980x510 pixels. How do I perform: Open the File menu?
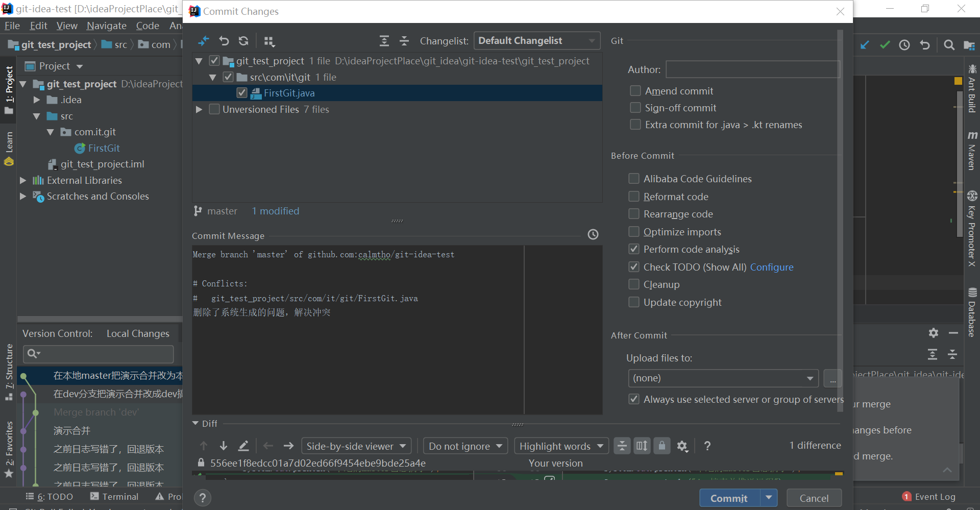(x=12, y=26)
